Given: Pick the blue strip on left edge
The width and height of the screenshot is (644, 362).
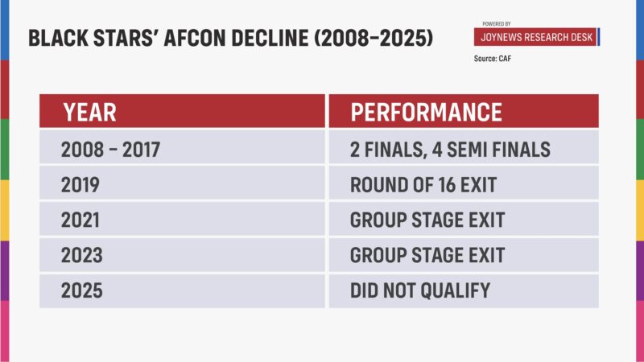Looking at the screenshot, I should [x=3, y=30].
